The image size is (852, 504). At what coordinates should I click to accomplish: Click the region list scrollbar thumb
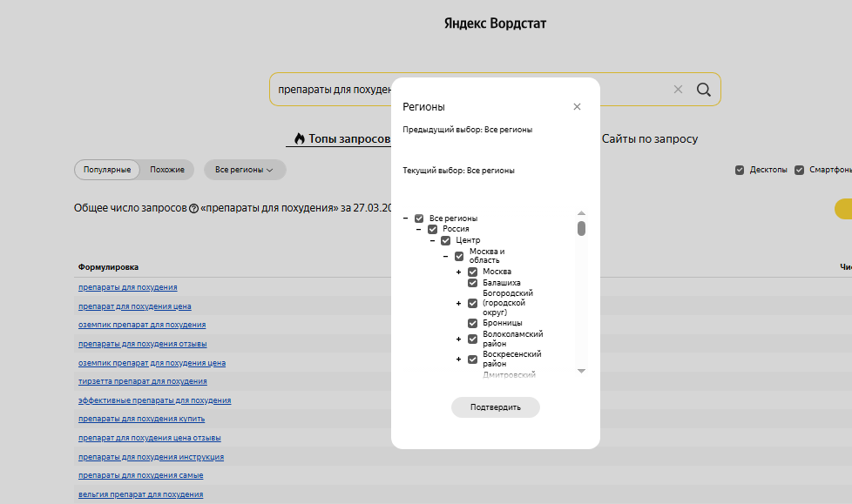point(581,229)
